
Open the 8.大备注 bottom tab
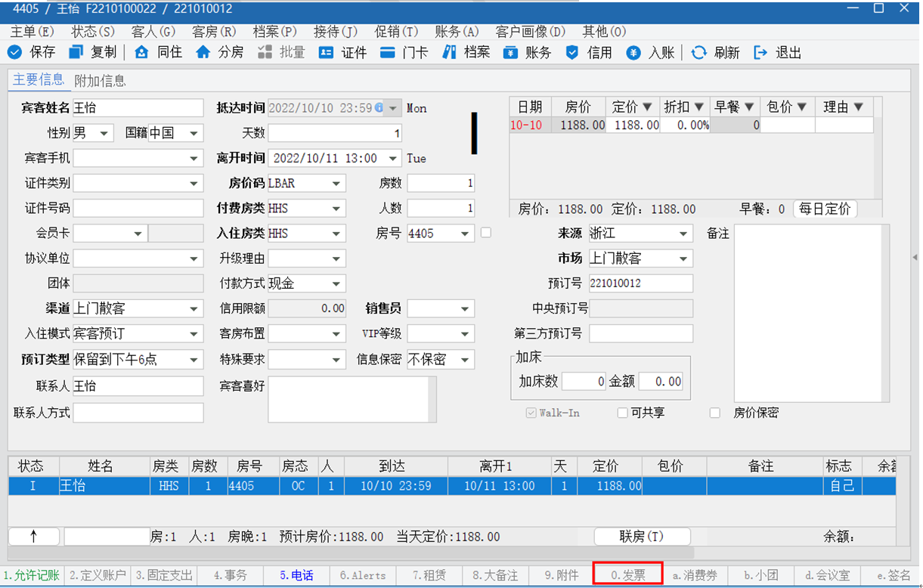(495, 575)
